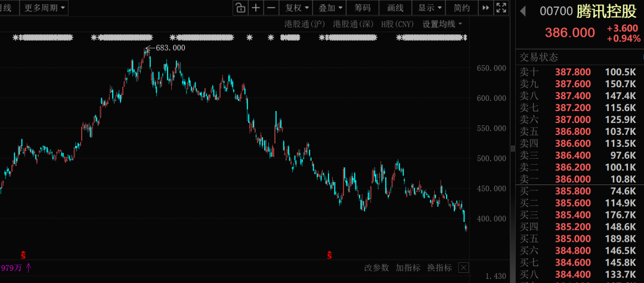The image size is (644, 283).
Task: Select 卖四 price 386.600
Action: pyautogui.click(x=573, y=143)
